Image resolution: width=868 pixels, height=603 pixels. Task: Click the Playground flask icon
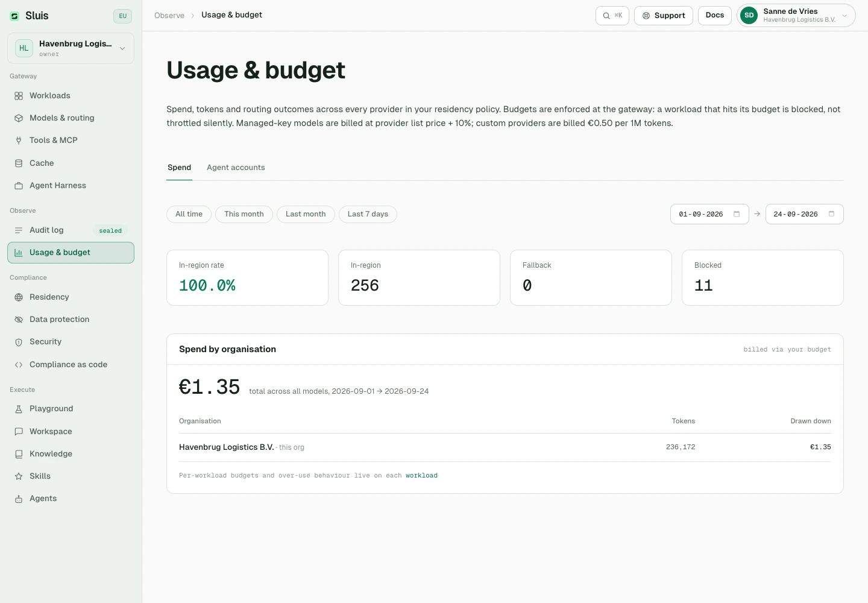(19, 409)
